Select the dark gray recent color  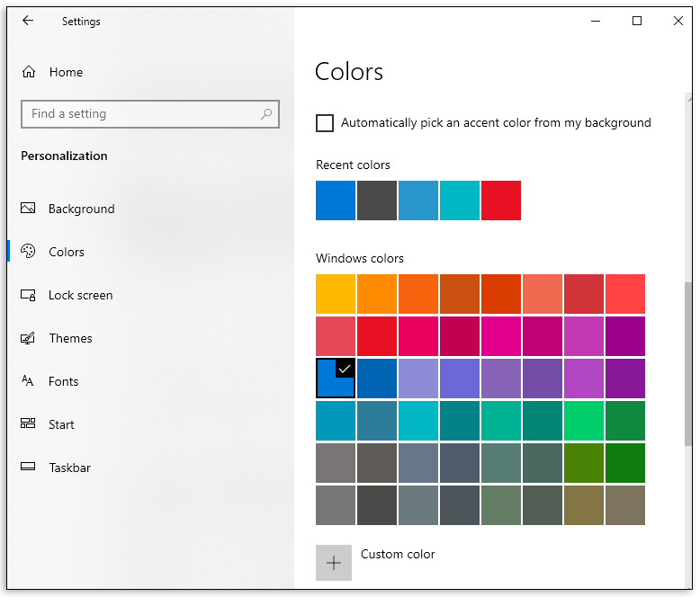(x=377, y=200)
